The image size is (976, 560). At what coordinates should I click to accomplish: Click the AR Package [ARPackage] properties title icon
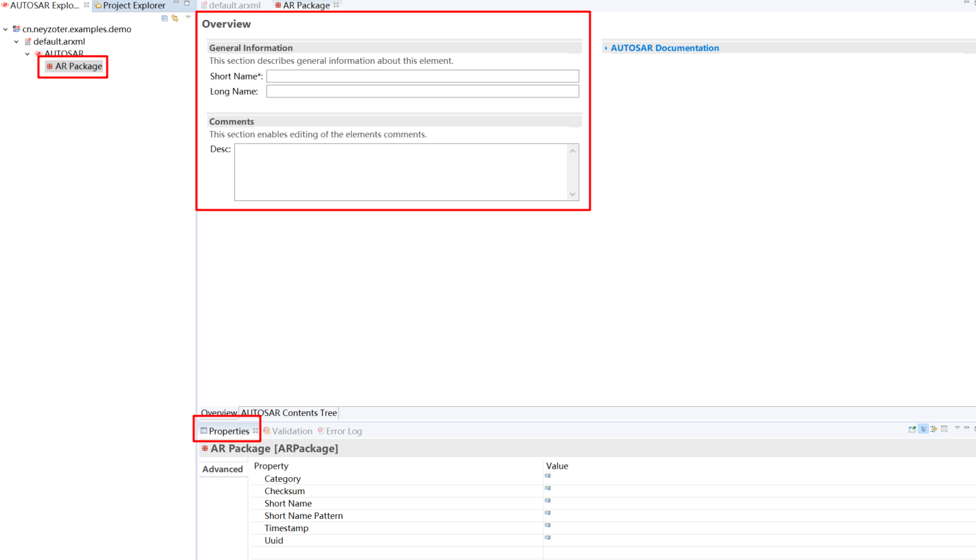click(x=205, y=448)
